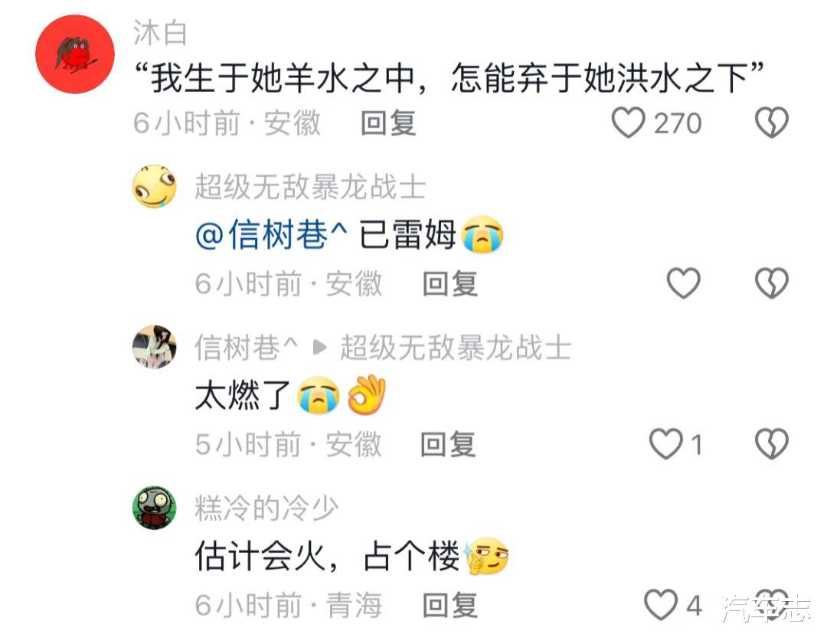Open the @信树巷^ mention link
827x644 pixels.
(272, 235)
